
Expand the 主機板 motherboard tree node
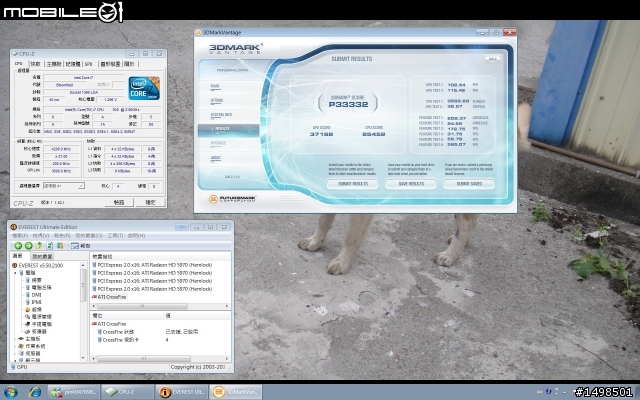(x=16, y=339)
